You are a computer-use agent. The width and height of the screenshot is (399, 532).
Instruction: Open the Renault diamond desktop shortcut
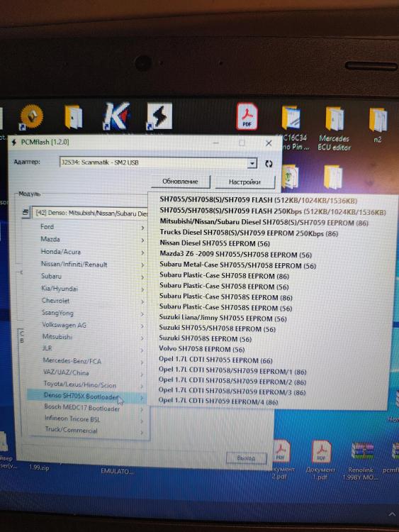31,117
